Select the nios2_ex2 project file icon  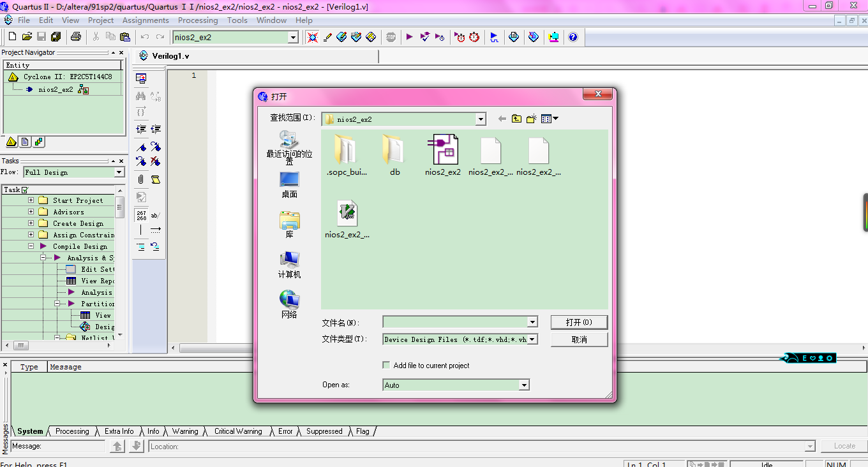[443, 155]
